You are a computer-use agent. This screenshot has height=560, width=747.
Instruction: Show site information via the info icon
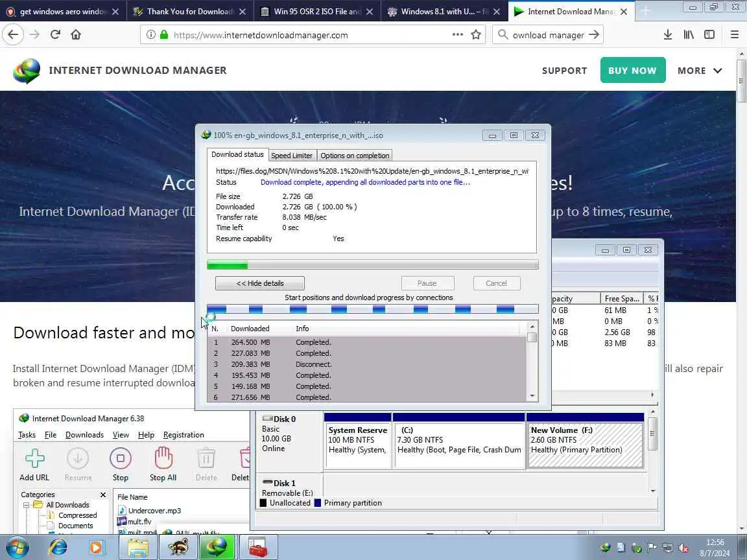(x=150, y=35)
